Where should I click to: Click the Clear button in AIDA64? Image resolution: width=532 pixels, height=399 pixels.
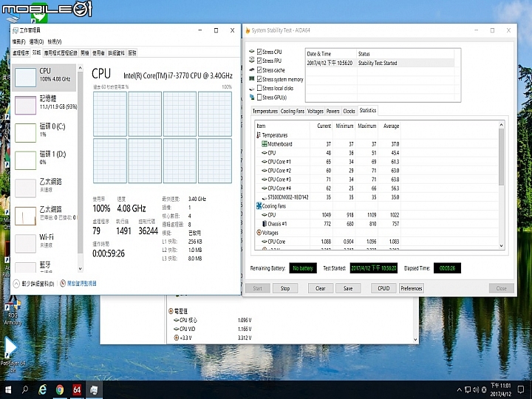320,288
